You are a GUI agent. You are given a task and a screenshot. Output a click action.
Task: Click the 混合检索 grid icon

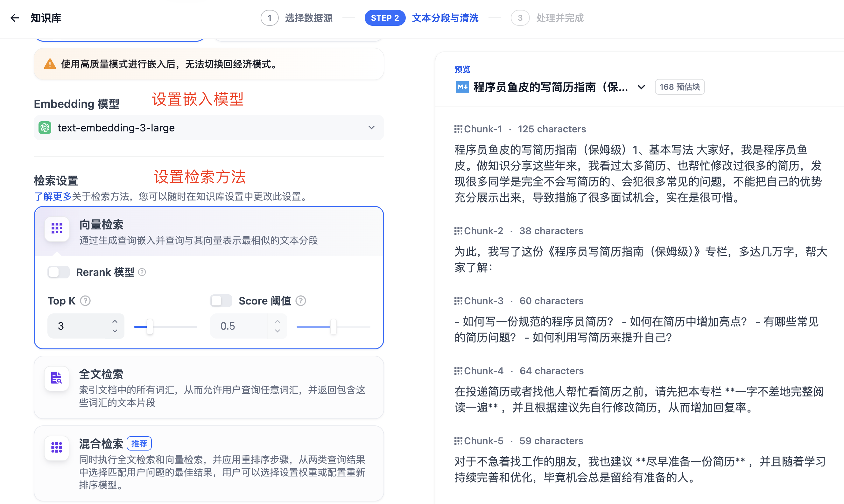click(56, 447)
